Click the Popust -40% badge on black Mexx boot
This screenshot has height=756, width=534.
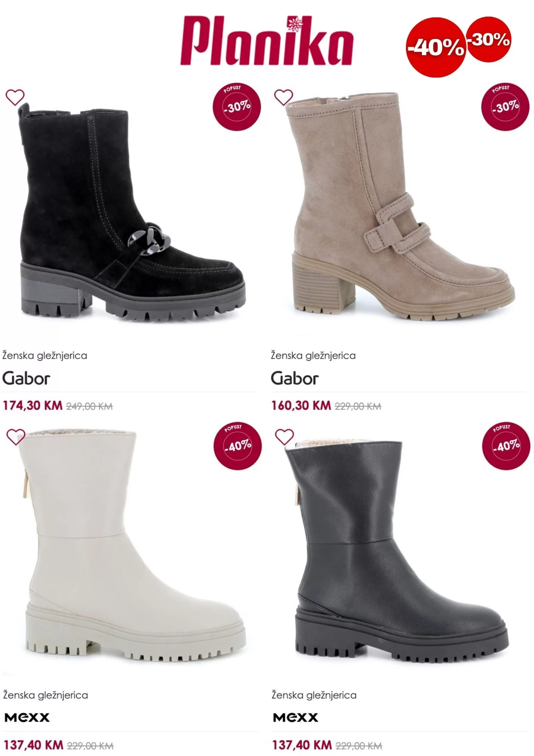point(506,446)
